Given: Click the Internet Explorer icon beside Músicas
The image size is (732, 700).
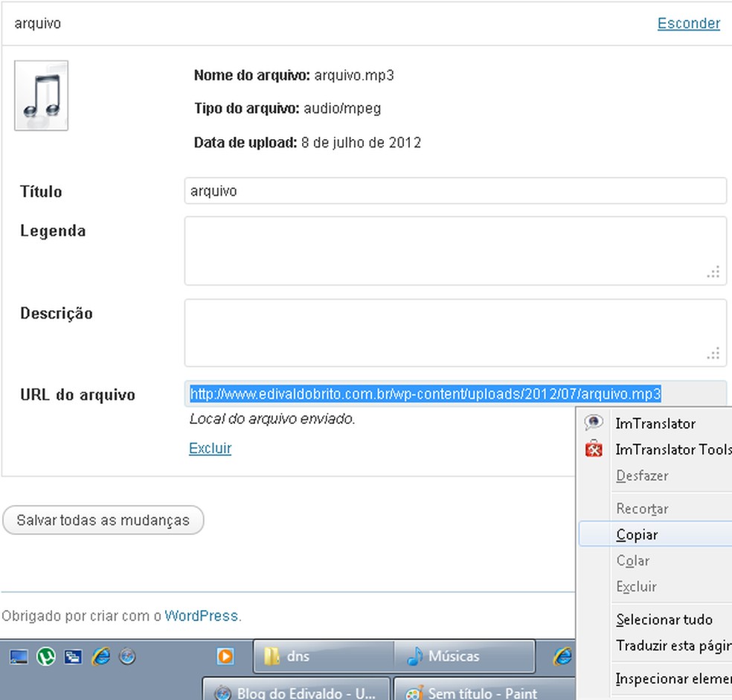Looking at the screenshot, I should (x=563, y=657).
